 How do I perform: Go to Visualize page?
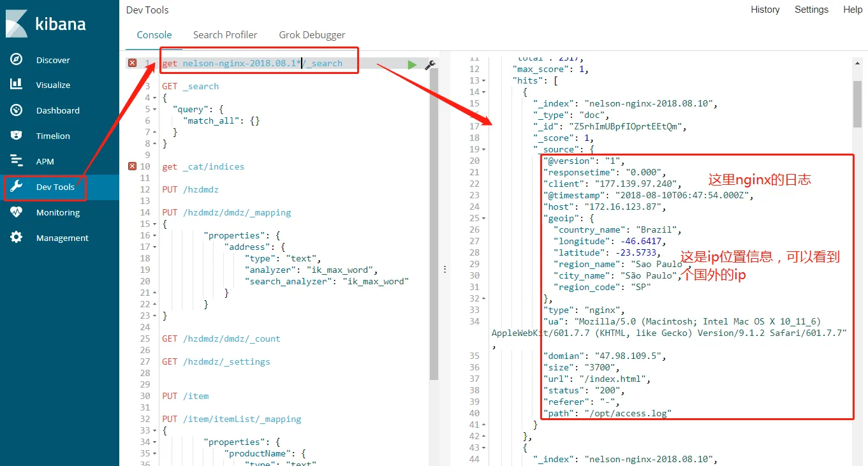pos(53,85)
